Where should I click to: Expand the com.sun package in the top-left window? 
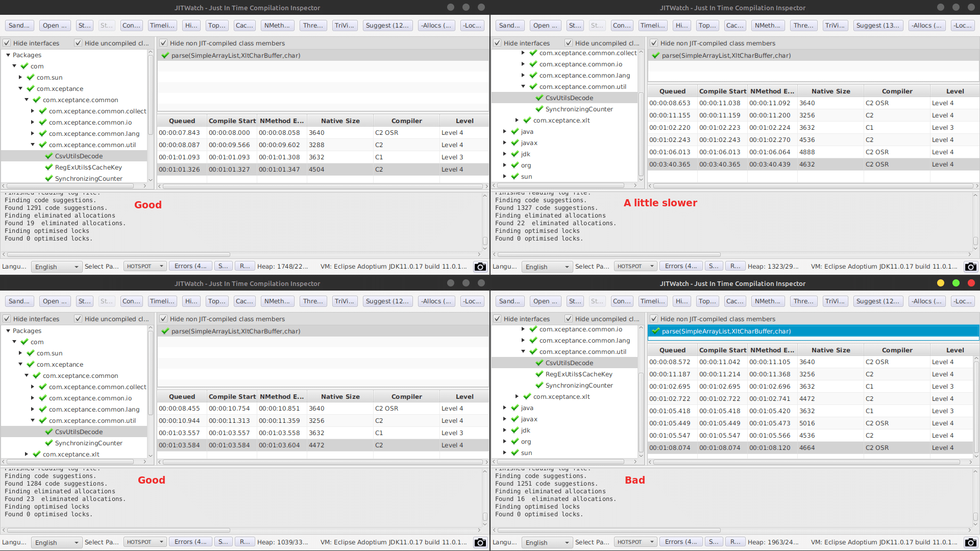pos(20,78)
